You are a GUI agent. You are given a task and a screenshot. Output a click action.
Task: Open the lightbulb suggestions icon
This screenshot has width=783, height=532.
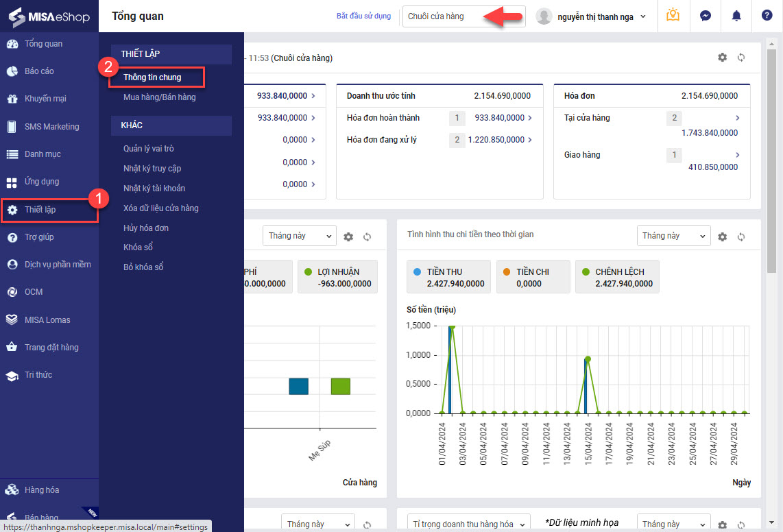[x=673, y=16]
